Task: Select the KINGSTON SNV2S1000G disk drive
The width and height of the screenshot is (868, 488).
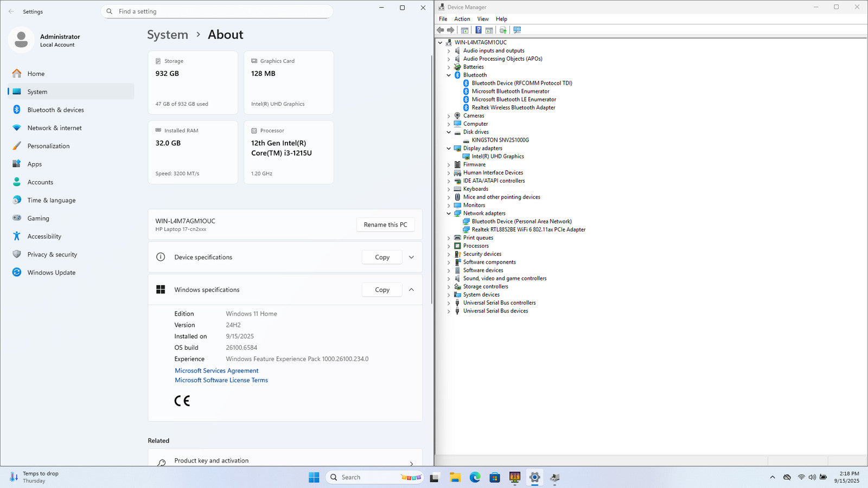Action: pyautogui.click(x=500, y=140)
